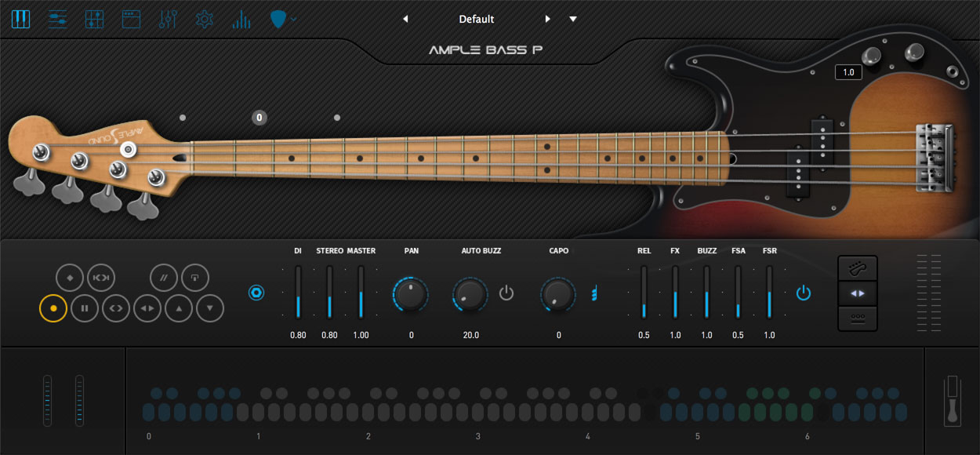
Task: Adjust the REL slider
Action: (x=644, y=292)
